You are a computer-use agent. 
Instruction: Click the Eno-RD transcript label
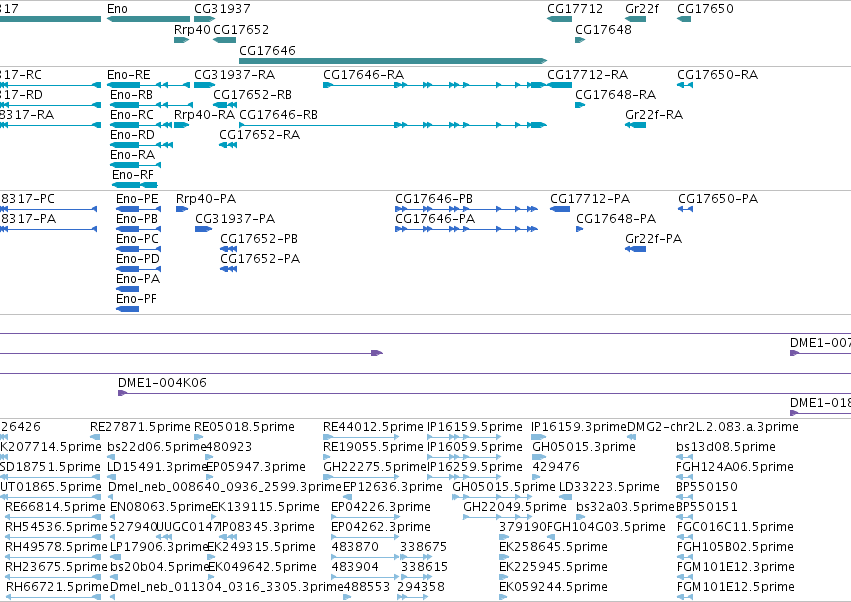pos(132,135)
